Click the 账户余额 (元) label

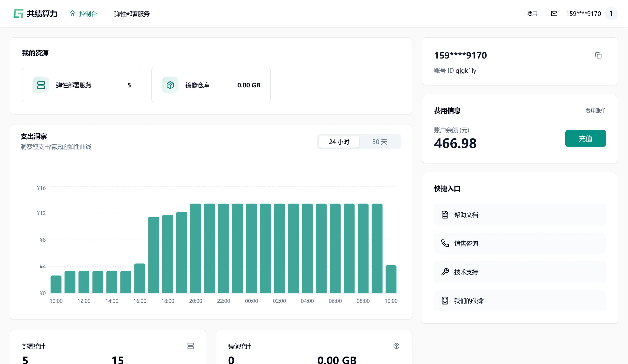click(x=451, y=130)
